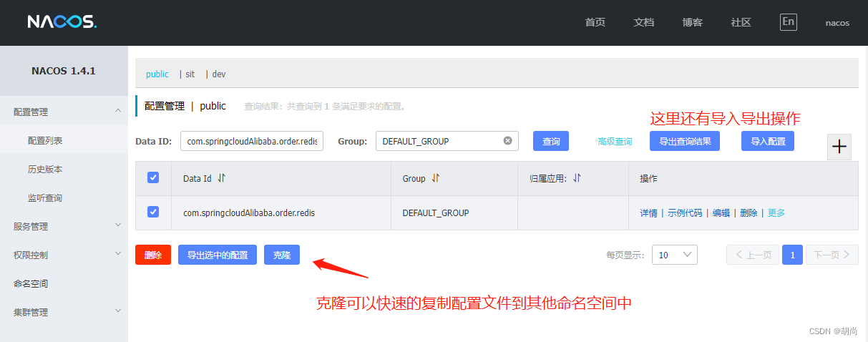This screenshot has height=342, width=868.
Task: Click the com.springcloudAlibaba.order.redis Data Id cell
Action: [249, 213]
